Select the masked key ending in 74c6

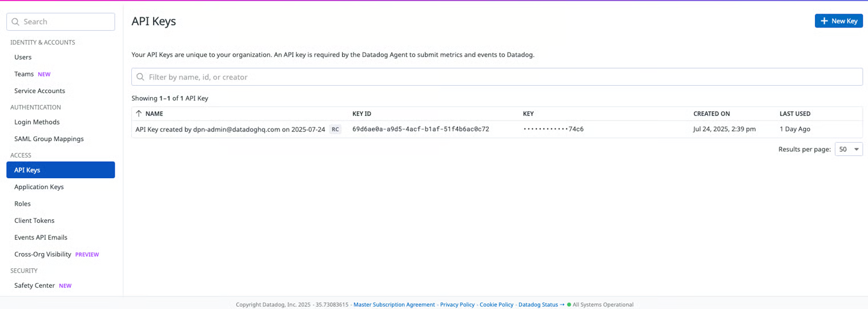(x=553, y=129)
